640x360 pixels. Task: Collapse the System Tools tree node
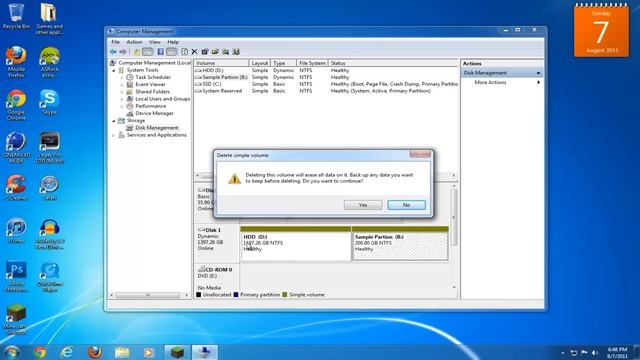coord(114,70)
